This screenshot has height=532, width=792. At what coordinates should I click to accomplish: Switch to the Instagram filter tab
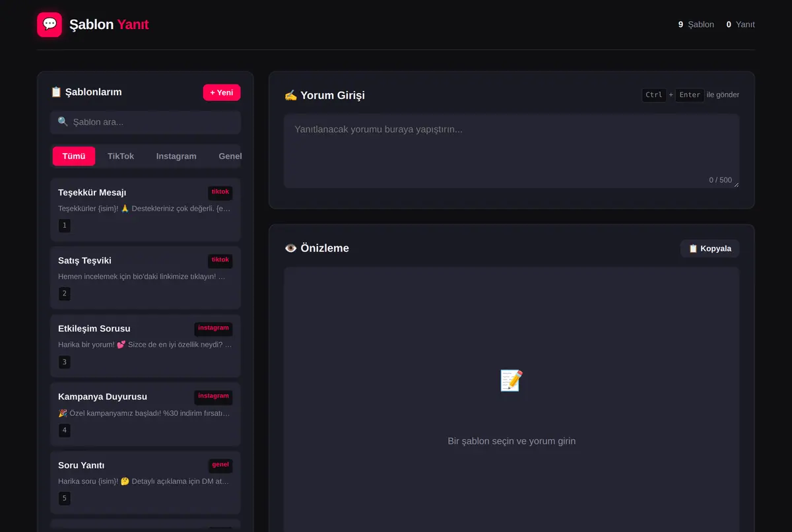pyautogui.click(x=176, y=156)
